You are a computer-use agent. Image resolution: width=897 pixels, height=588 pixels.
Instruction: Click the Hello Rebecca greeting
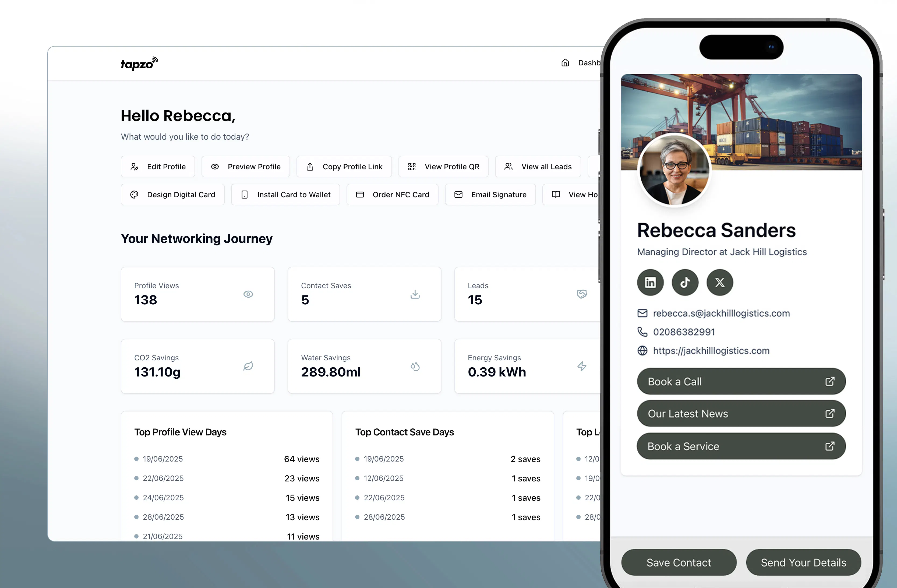coord(178,116)
